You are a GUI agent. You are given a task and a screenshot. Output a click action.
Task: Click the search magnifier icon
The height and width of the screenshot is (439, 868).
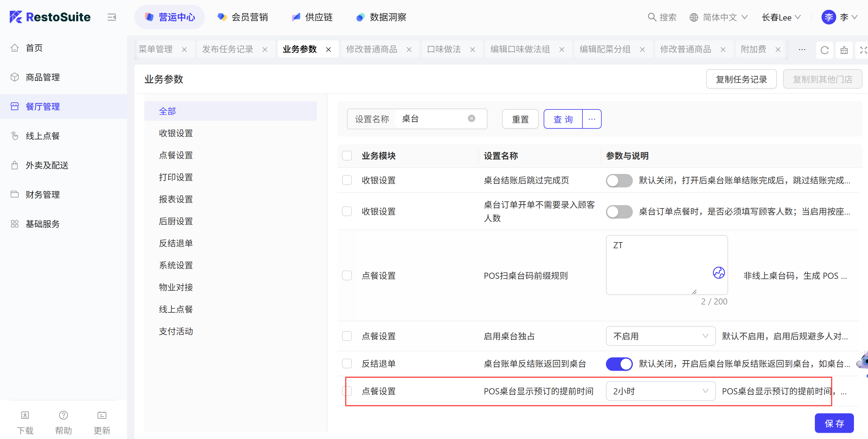click(652, 17)
